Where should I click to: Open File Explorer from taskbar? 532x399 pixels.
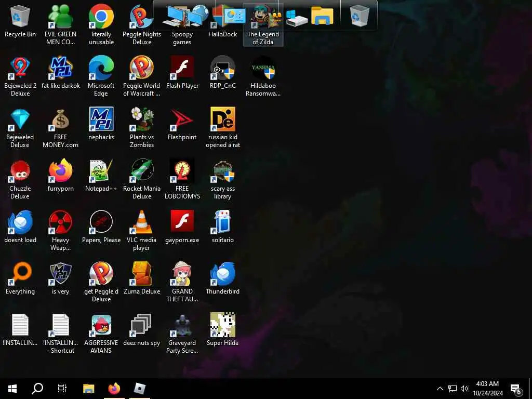click(x=89, y=389)
